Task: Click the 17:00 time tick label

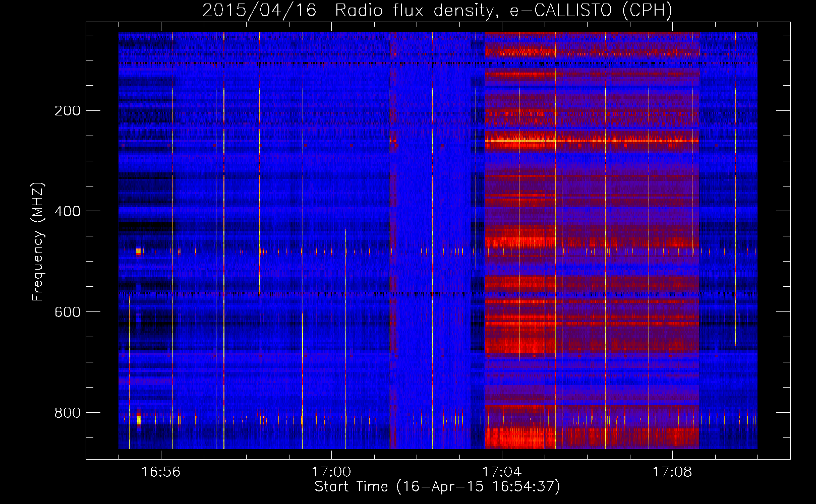Action: tap(331, 472)
